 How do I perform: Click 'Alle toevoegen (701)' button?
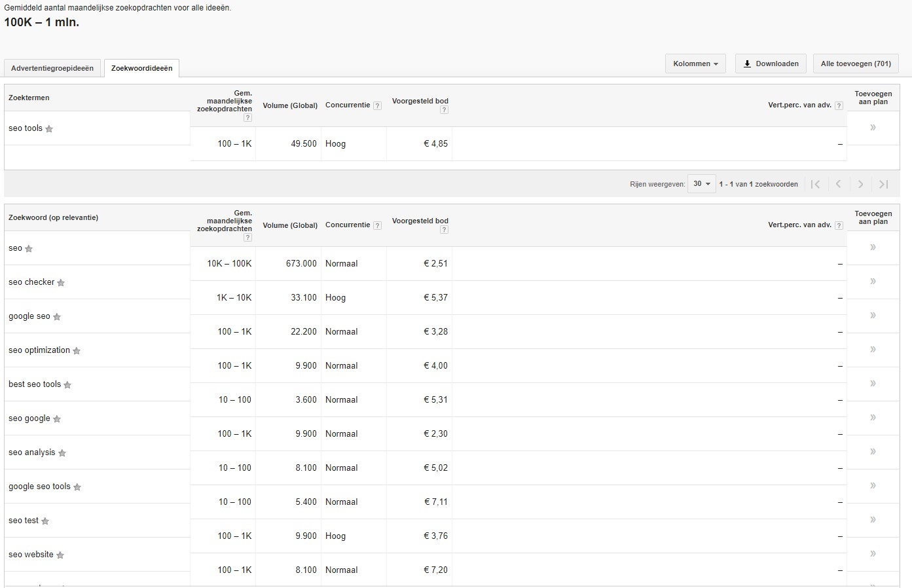point(855,64)
